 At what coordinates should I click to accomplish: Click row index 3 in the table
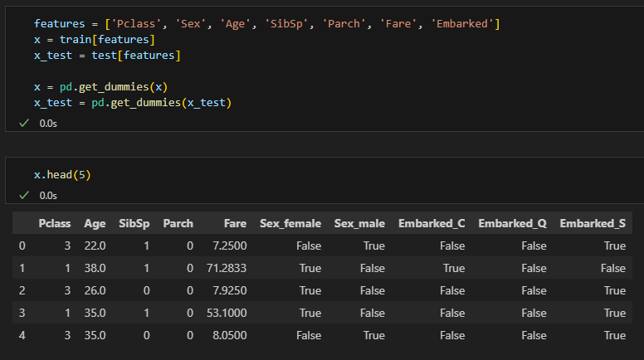click(x=22, y=313)
